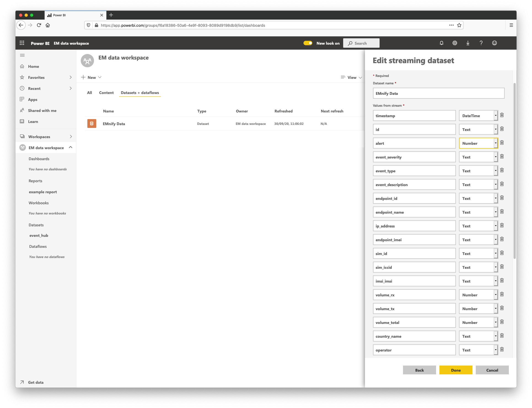Viewport: 532px width, 408px height.
Task: Toggle the New look switch
Action: coord(308,43)
